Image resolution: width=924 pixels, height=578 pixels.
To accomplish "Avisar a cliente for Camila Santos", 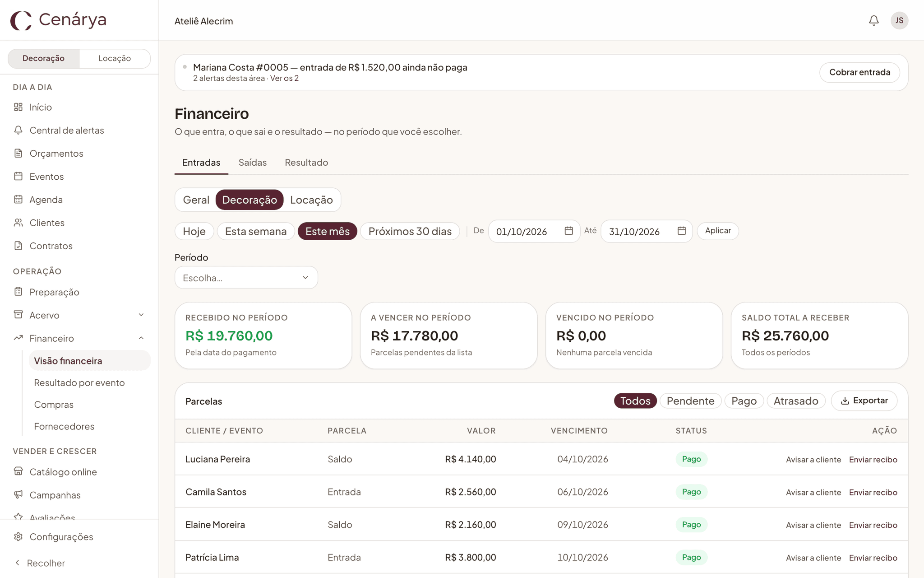I will (813, 492).
